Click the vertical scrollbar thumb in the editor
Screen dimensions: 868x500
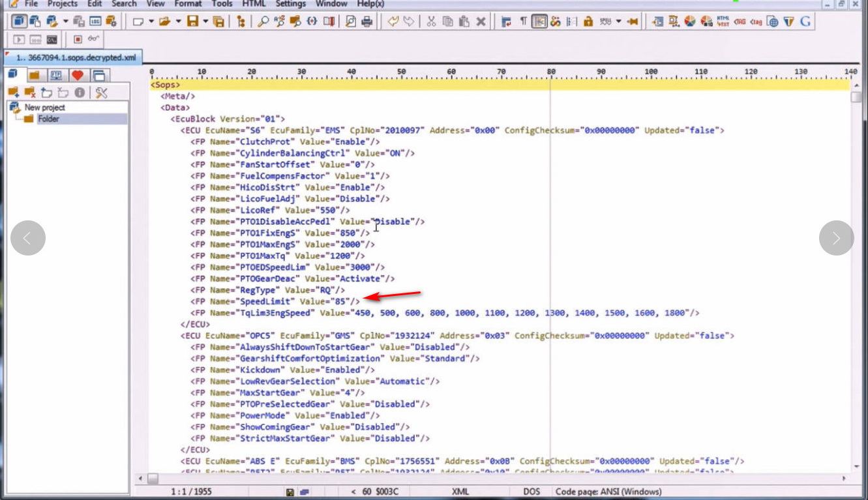pos(856,97)
